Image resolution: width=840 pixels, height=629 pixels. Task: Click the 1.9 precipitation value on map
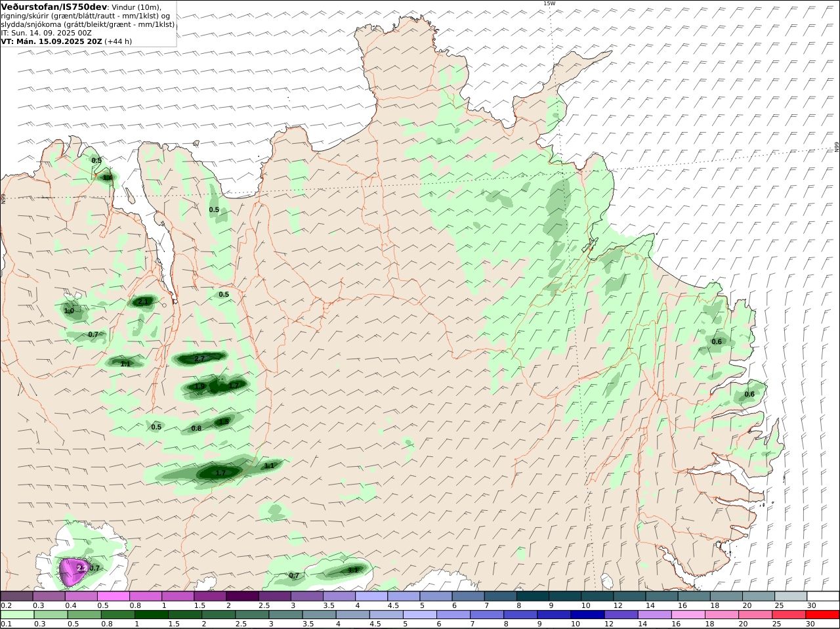click(x=200, y=387)
